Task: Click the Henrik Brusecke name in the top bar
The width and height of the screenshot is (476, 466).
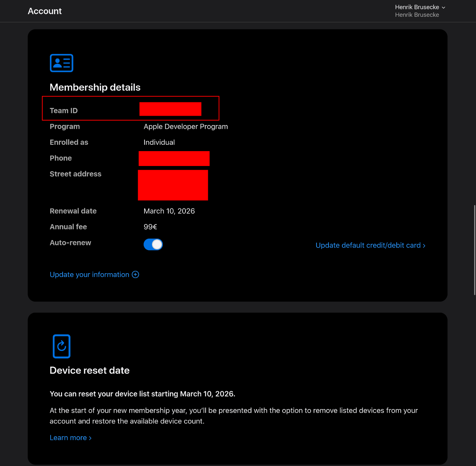Action: point(417,7)
